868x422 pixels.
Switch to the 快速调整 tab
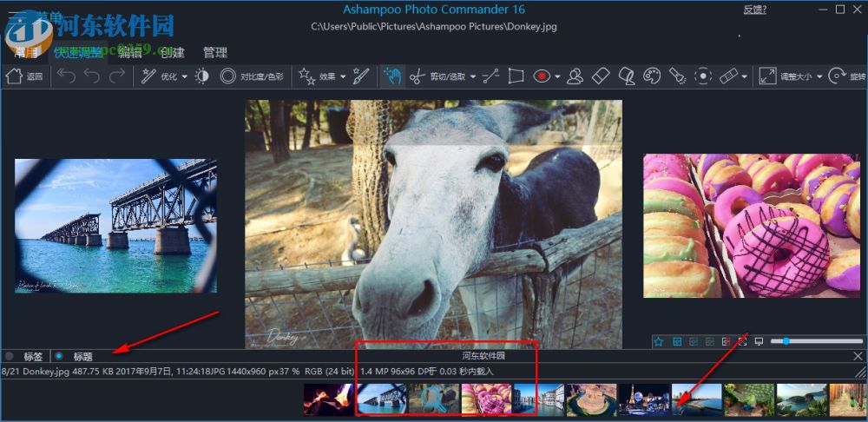pyautogui.click(x=78, y=53)
